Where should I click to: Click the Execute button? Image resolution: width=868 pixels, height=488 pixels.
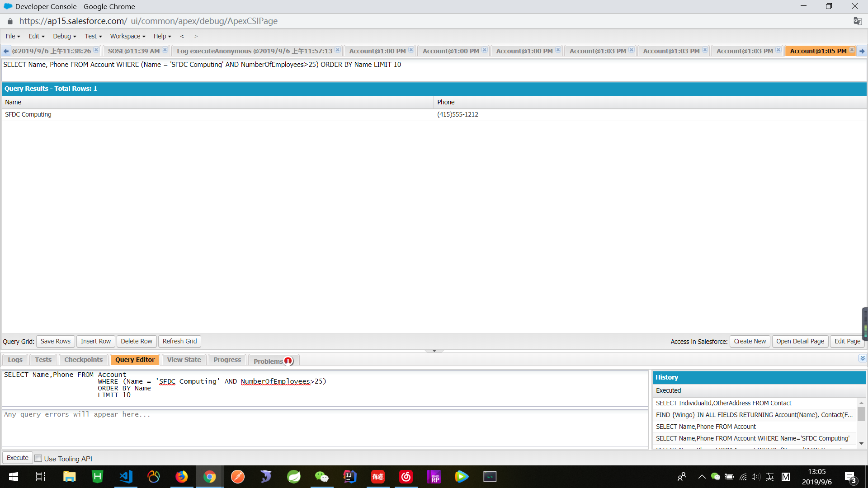click(17, 458)
